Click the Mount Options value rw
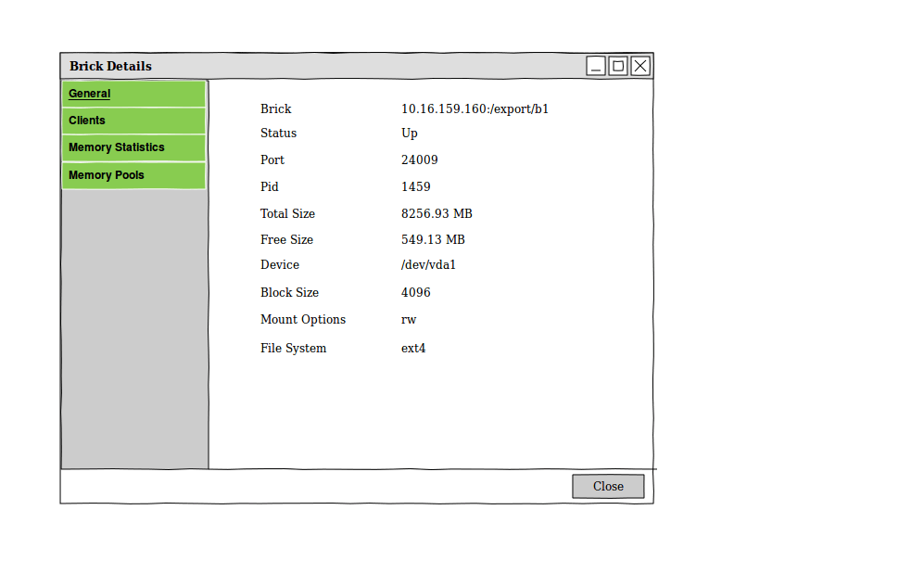This screenshot has height=561, width=924. [409, 320]
